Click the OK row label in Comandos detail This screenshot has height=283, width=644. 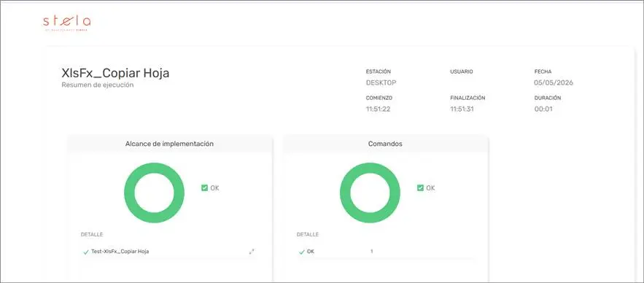click(x=311, y=252)
